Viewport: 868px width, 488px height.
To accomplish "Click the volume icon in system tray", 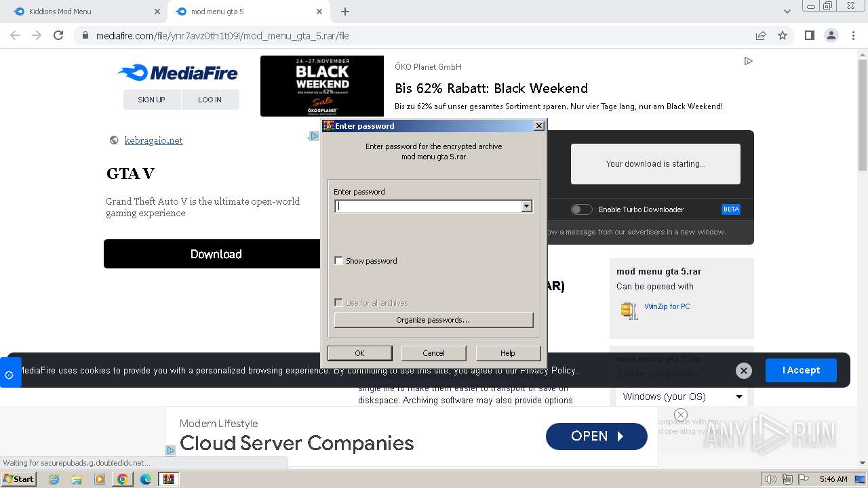I will coord(771,479).
